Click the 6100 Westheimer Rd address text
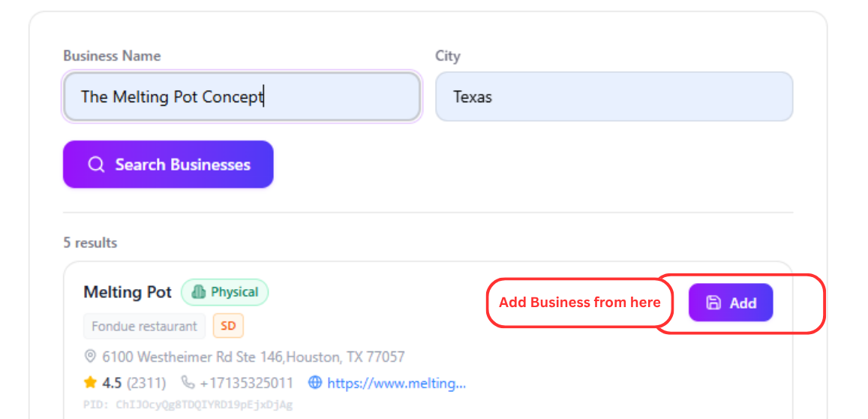 tap(254, 357)
